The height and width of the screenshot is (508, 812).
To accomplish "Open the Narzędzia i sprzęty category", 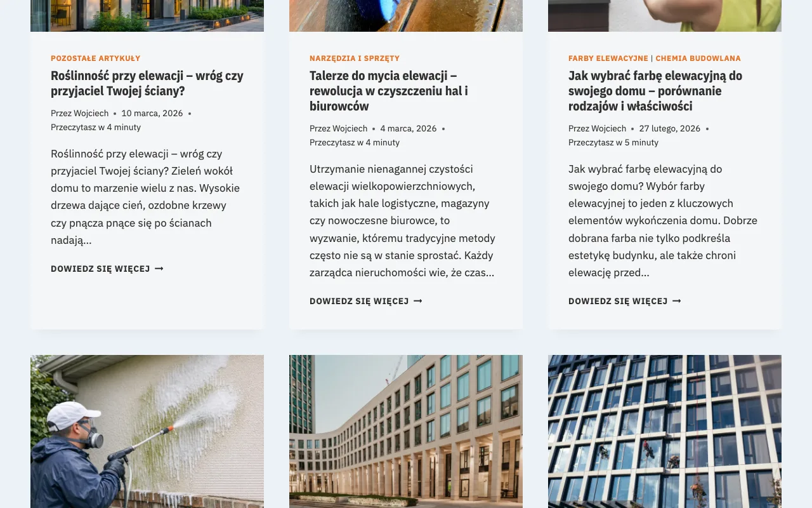I will (355, 58).
